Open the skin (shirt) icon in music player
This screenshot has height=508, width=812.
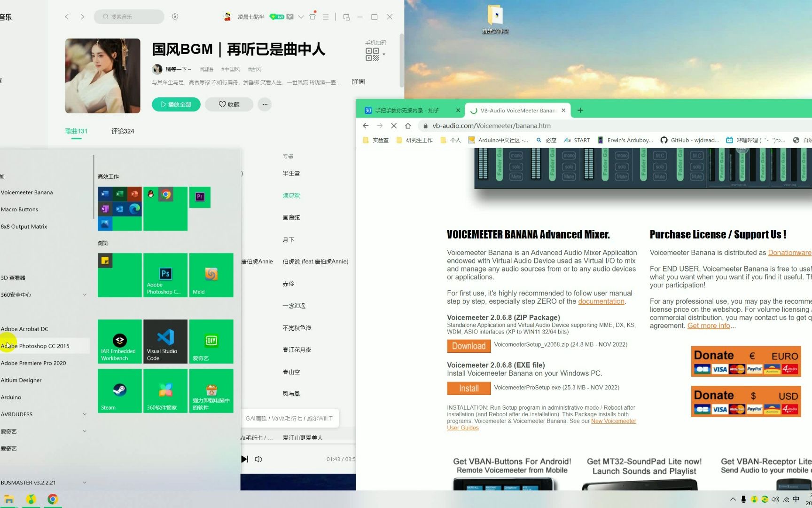[x=312, y=16]
